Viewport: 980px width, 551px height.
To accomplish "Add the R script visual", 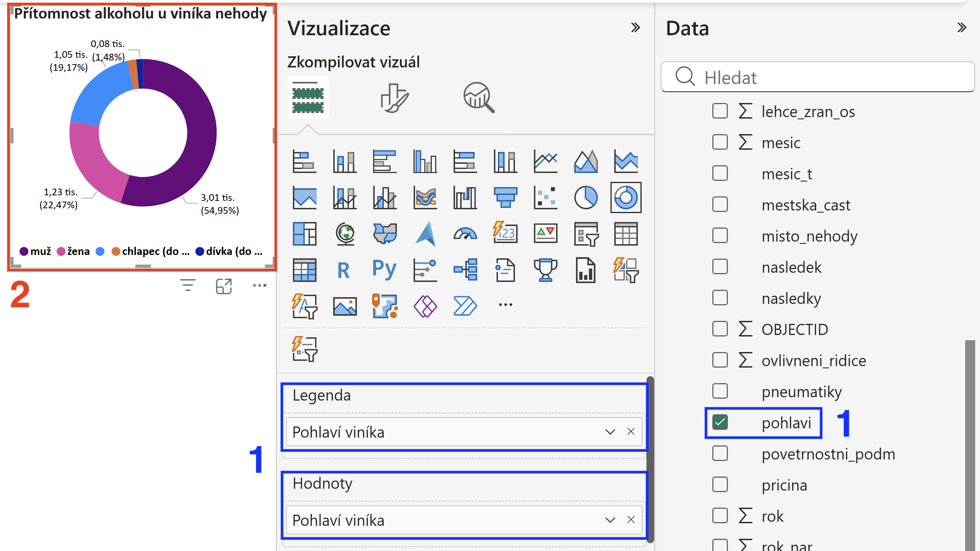I will [x=344, y=270].
